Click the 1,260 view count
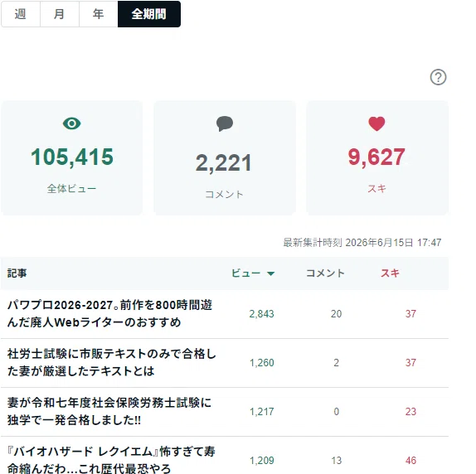Screen dimensions: 476x474 coord(261,363)
